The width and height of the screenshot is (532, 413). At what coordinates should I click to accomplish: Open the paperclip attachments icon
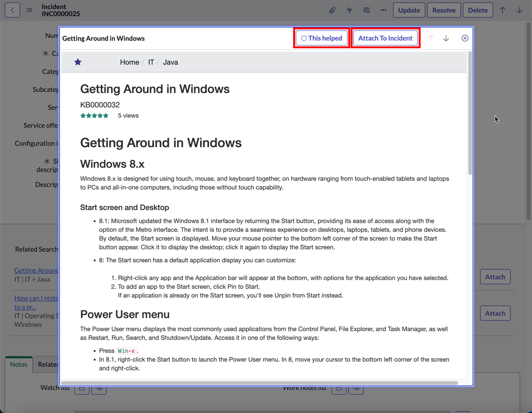pyautogui.click(x=332, y=10)
